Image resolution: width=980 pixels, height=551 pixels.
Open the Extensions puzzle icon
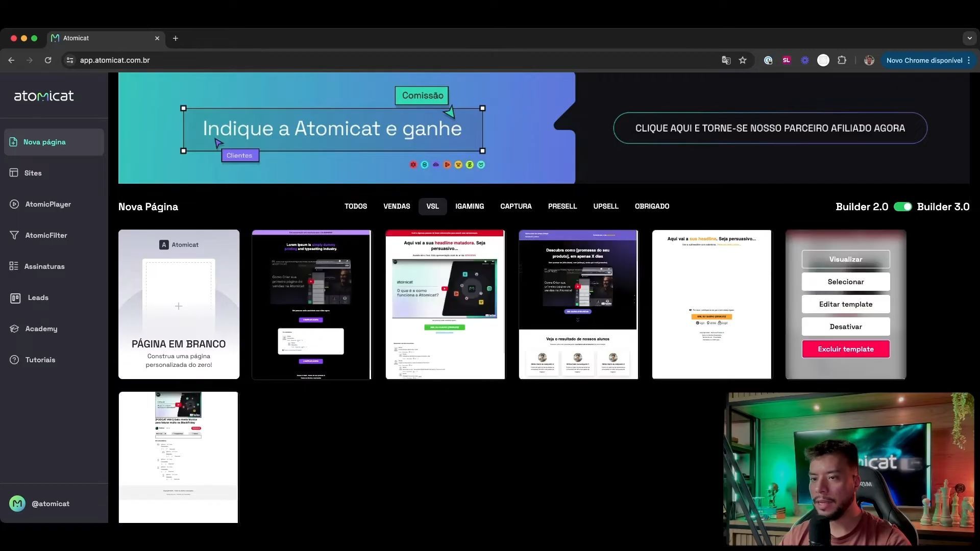point(842,60)
